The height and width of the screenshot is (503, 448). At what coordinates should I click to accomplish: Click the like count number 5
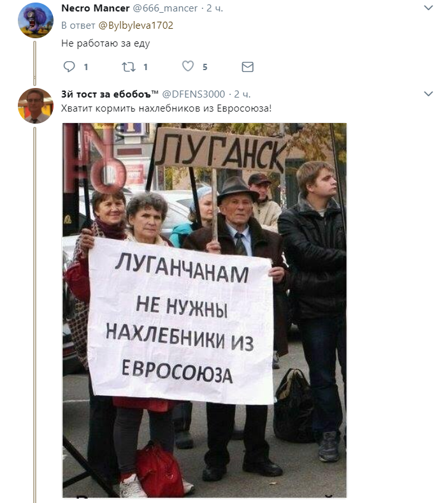(205, 67)
